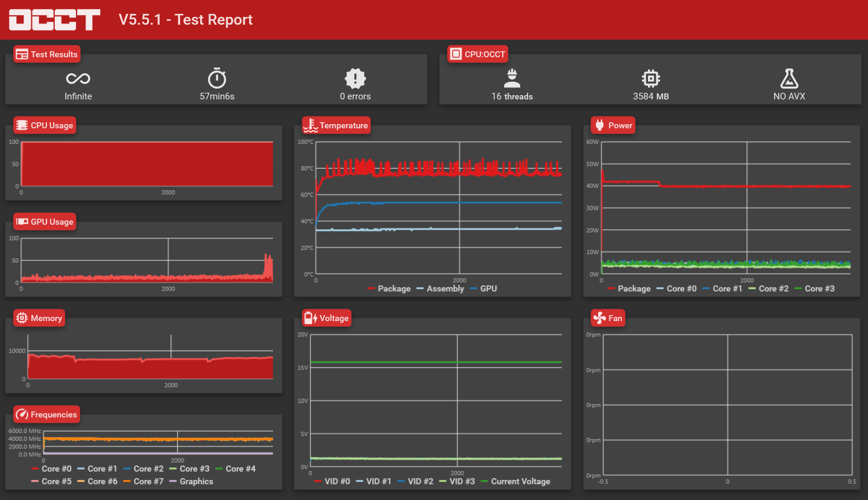Screen dimensions: 868x500
Task: Hide the Assembly series in Temperature legend
Action: point(439,289)
